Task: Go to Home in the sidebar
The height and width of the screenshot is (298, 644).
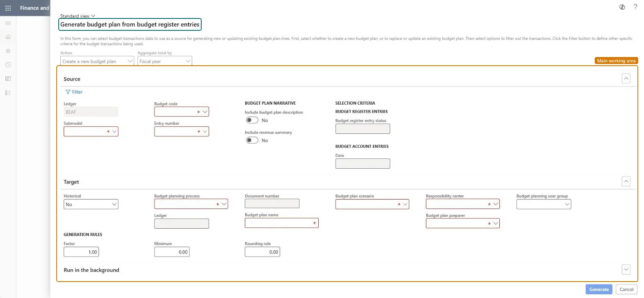Action: 8,37
